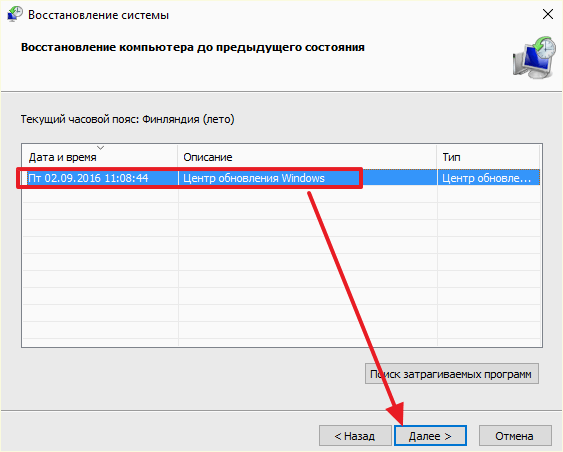Click the Восстановление системы window title text

(x=98, y=15)
